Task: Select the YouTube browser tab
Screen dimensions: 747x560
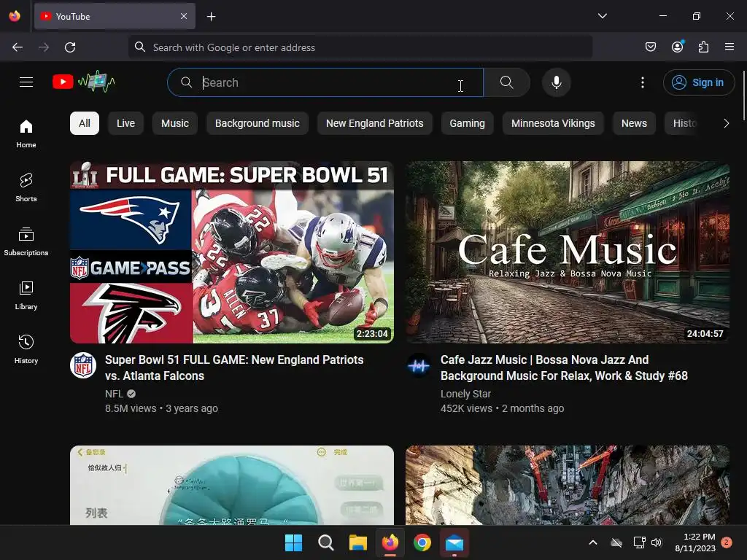Action: tap(115, 16)
